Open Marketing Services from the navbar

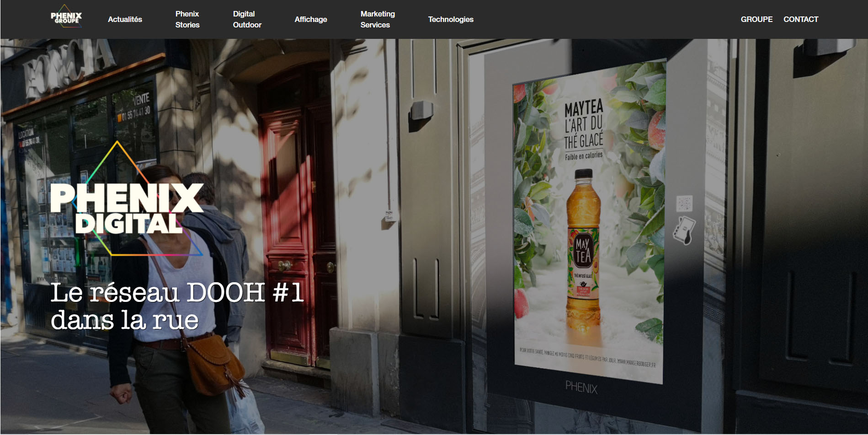[378, 19]
